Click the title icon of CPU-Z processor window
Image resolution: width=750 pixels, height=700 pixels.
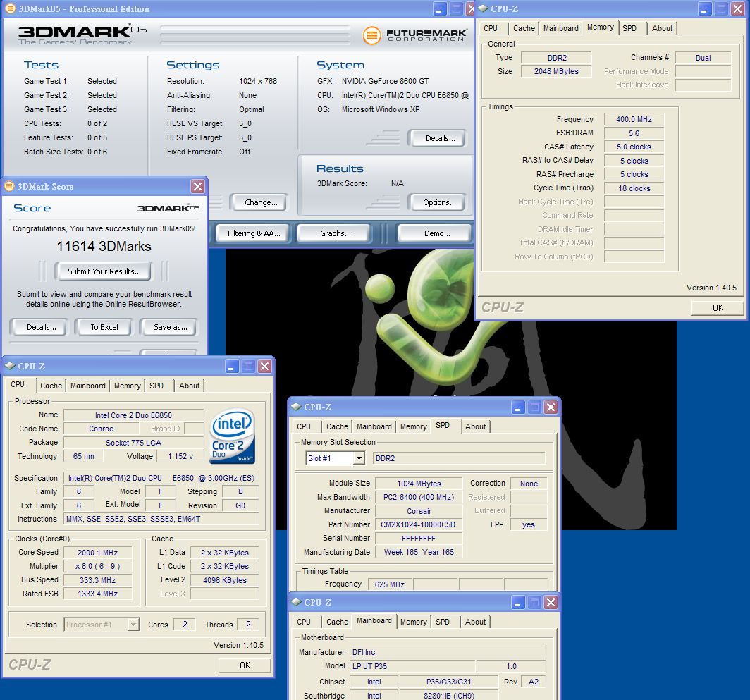10,366
